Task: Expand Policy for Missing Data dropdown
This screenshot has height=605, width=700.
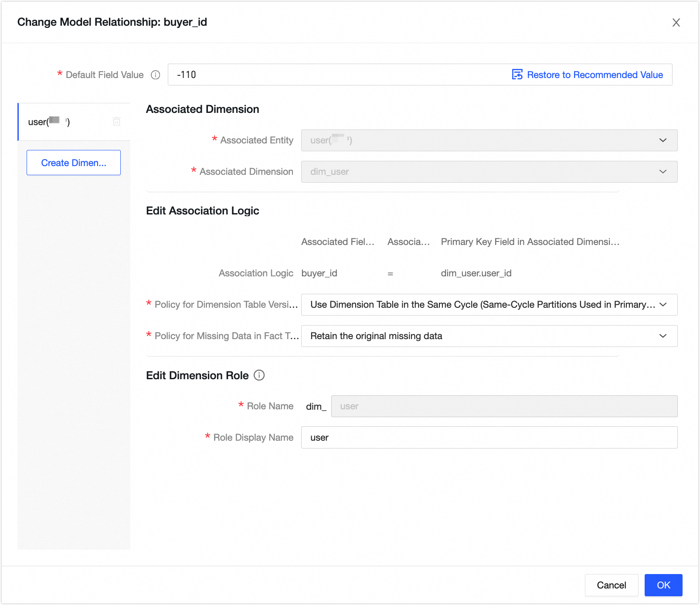Action: point(489,336)
